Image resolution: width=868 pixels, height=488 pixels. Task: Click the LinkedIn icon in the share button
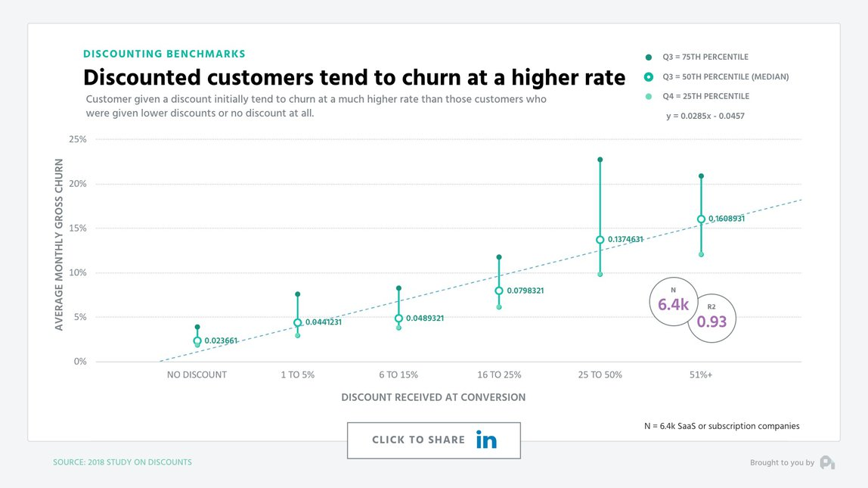coord(488,440)
